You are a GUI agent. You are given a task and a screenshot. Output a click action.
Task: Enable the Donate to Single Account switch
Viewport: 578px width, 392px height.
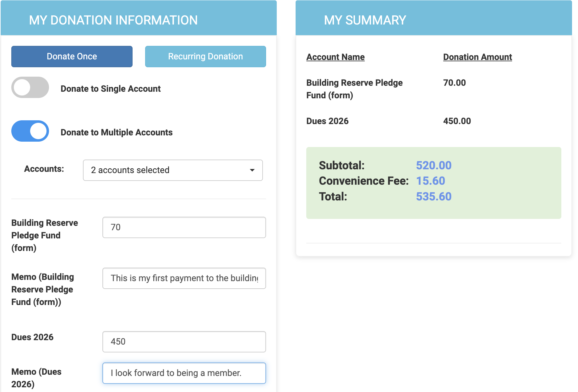click(30, 87)
